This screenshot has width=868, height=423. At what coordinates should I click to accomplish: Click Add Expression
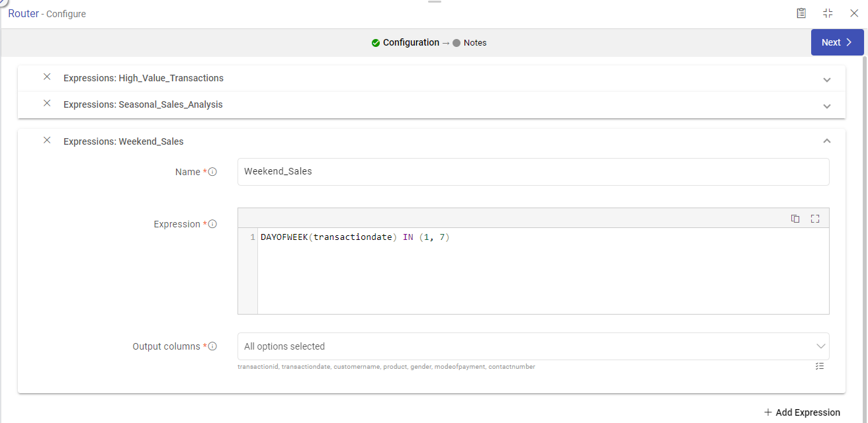click(x=802, y=412)
